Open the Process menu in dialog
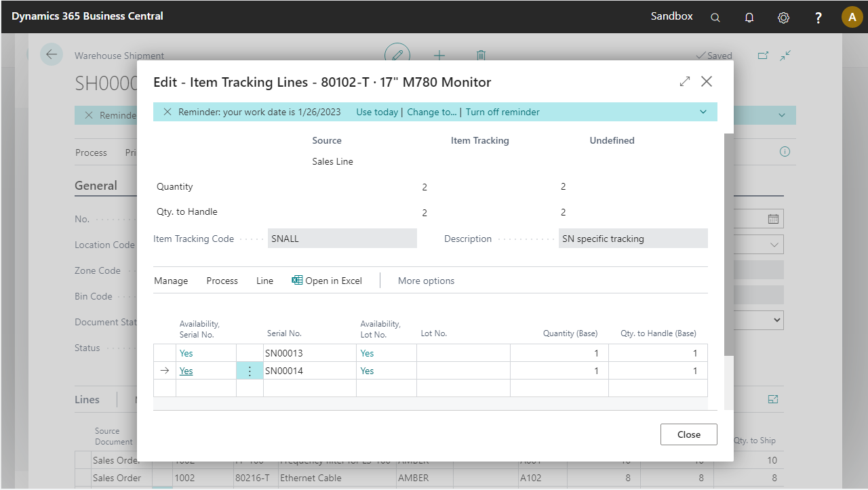Screen dimensions: 868x490 222,281
